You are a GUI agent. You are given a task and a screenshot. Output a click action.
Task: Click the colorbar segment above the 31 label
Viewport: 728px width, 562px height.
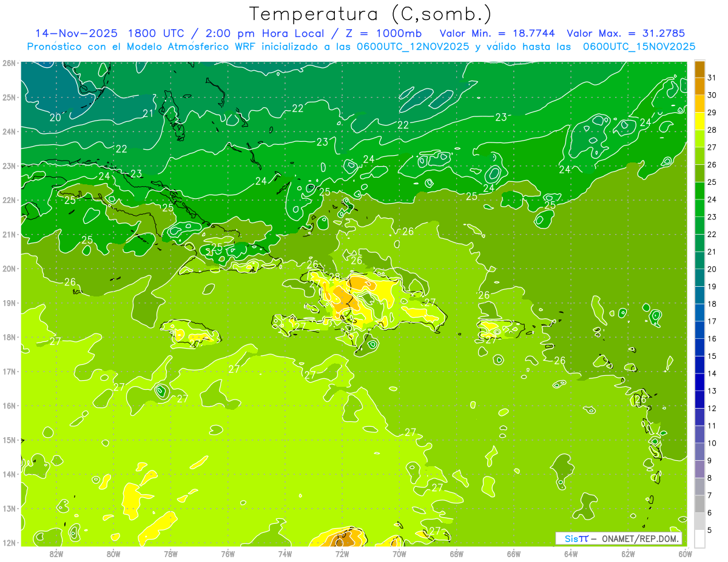699,69
